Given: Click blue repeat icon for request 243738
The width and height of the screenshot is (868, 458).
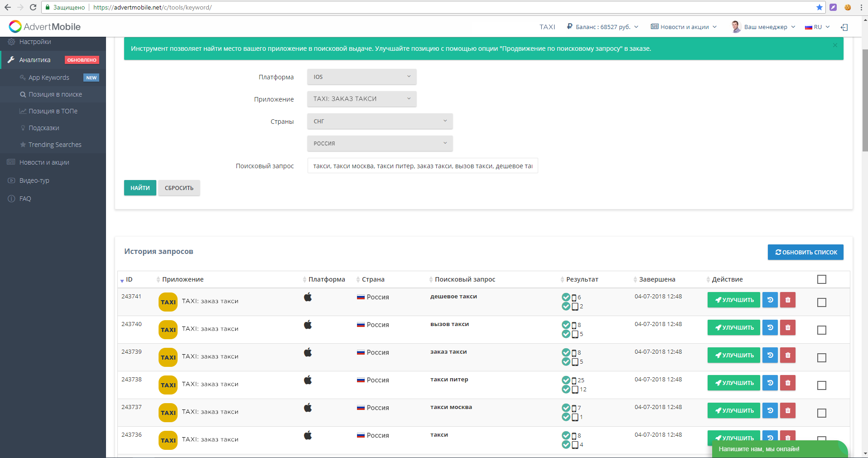Looking at the screenshot, I should (x=770, y=383).
